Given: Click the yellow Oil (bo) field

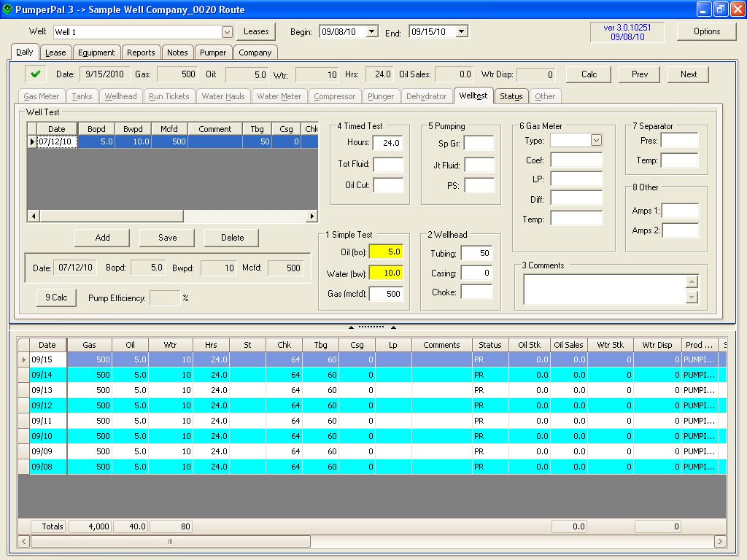Looking at the screenshot, I should click(x=386, y=252).
